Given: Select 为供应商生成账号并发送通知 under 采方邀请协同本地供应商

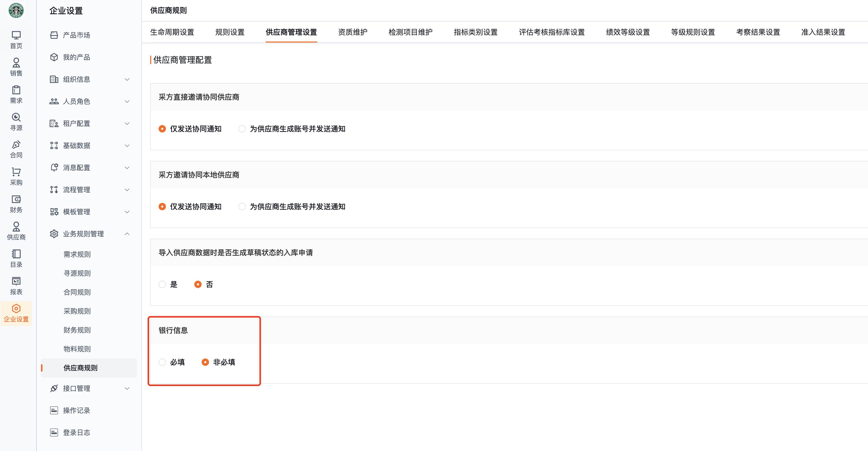Looking at the screenshot, I should point(242,206).
